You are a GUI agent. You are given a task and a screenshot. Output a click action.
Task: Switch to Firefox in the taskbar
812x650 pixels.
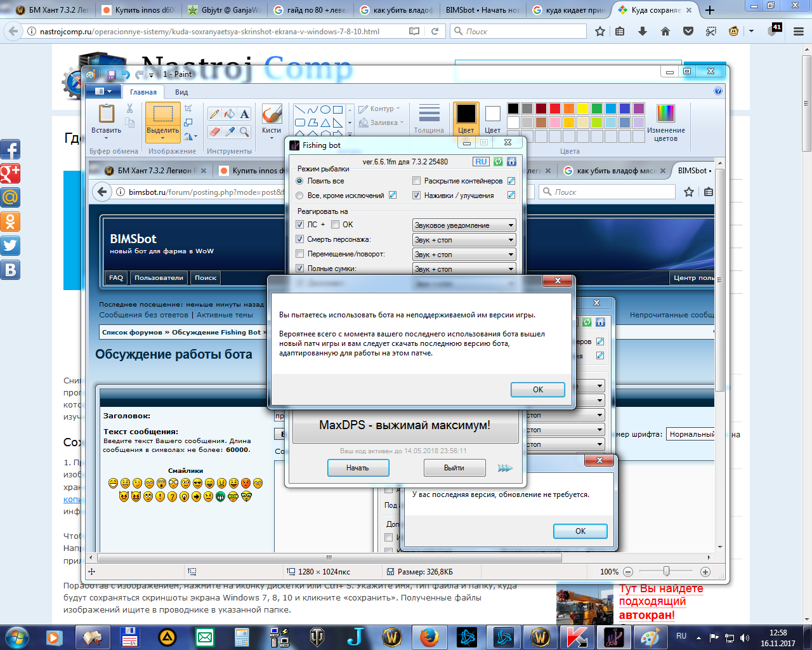click(x=429, y=637)
